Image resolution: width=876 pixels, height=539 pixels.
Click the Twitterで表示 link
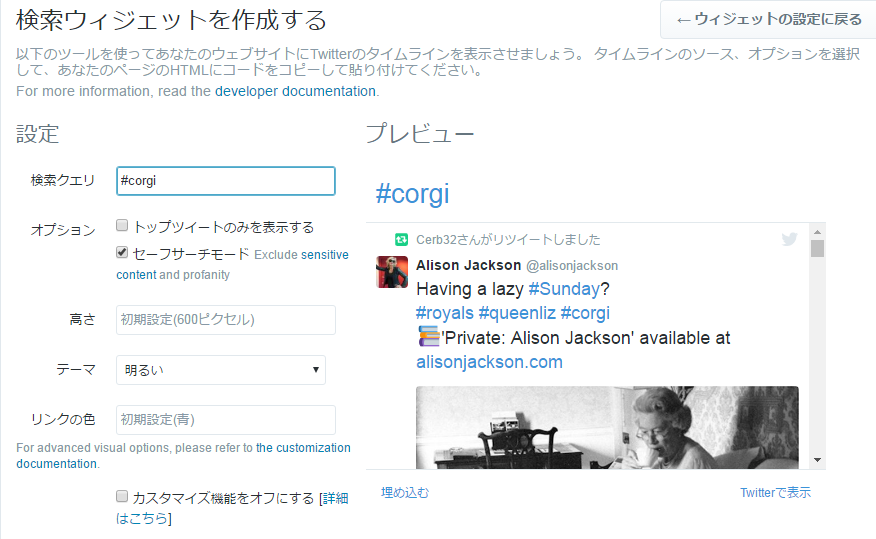pyautogui.click(x=775, y=493)
